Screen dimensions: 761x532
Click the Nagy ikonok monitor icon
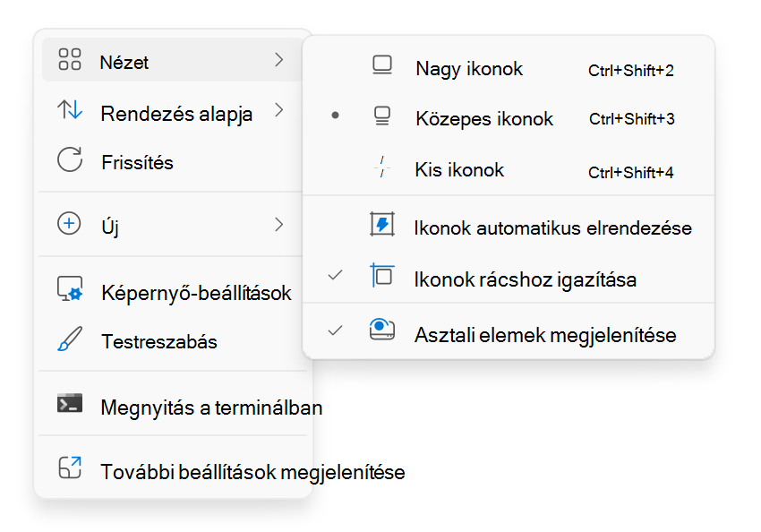pos(382,65)
